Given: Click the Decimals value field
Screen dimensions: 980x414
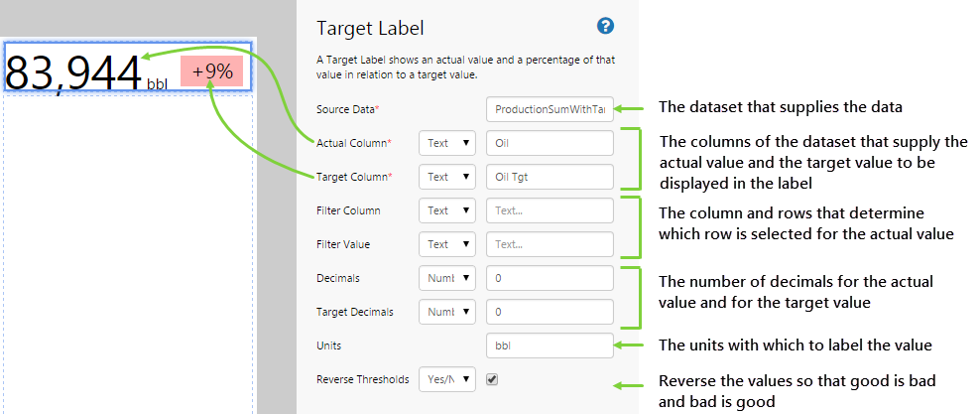Looking at the screenshot, I should pos(551,278).
